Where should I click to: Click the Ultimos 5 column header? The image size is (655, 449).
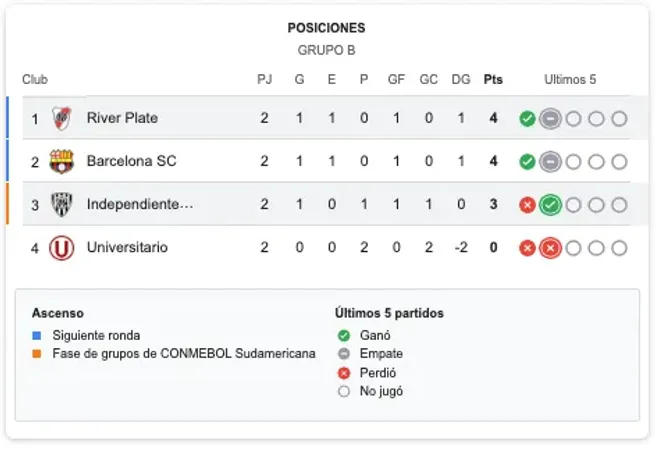click(x=570, y=80)
